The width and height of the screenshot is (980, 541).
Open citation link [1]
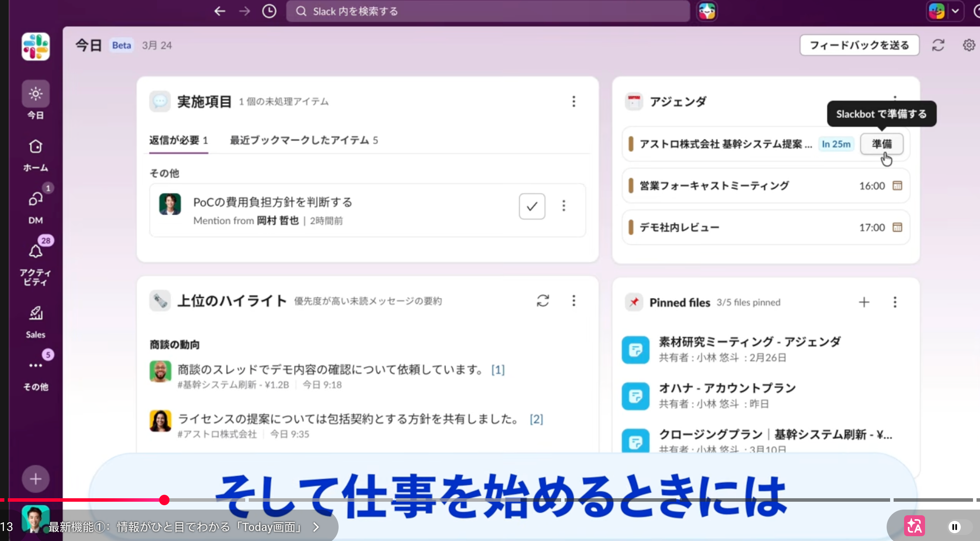(x=498, y=370)
